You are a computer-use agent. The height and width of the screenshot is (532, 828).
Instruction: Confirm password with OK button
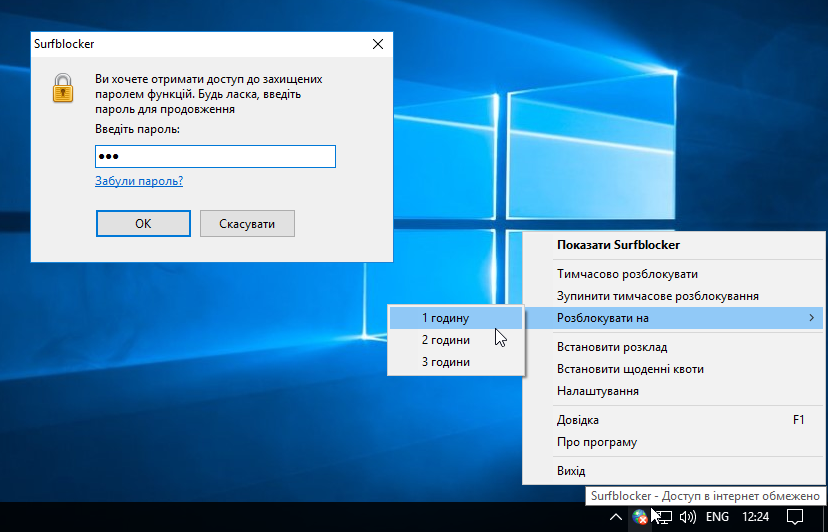click(143, 223)
